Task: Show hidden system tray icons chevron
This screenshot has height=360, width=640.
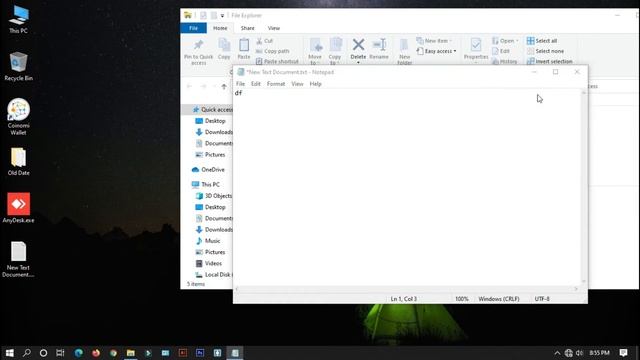Action: (557, 353)
